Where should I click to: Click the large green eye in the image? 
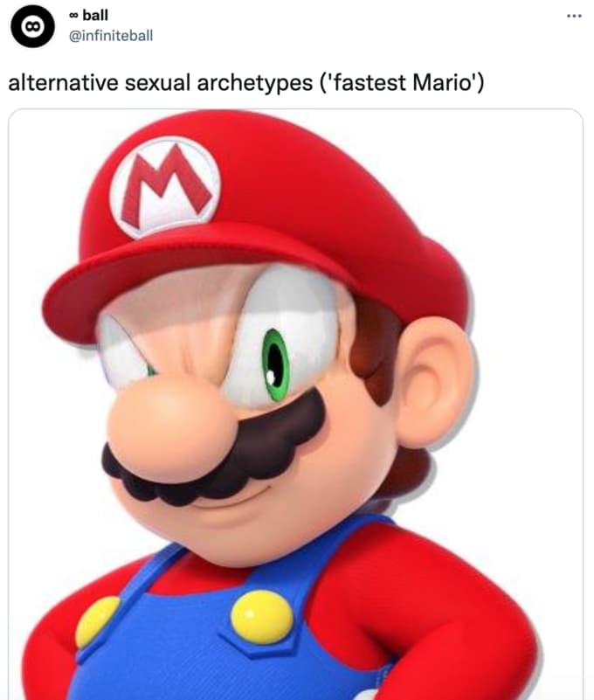tap(276, 365)
